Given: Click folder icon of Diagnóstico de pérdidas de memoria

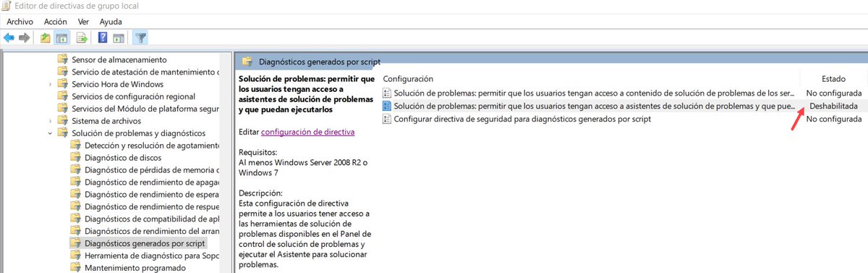Looking at the screenshot, I should coord(76,170).
